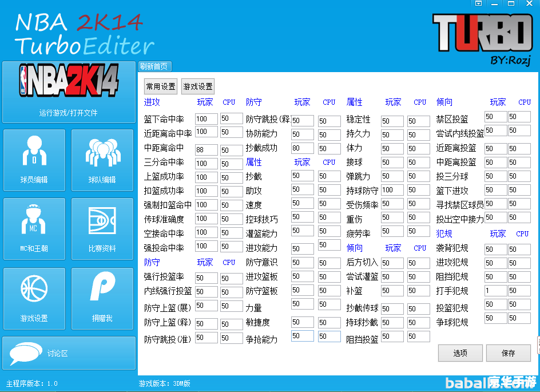Viewport: 540px width, 392px height.
Task: Click the 打手犯规 player field showing 1
Action: [495, 290]
